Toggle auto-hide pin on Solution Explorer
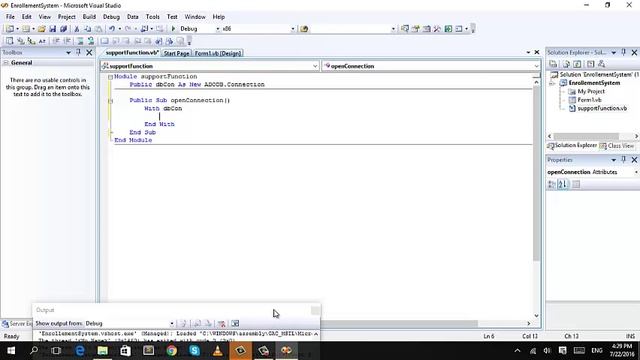 click(624, 52)
